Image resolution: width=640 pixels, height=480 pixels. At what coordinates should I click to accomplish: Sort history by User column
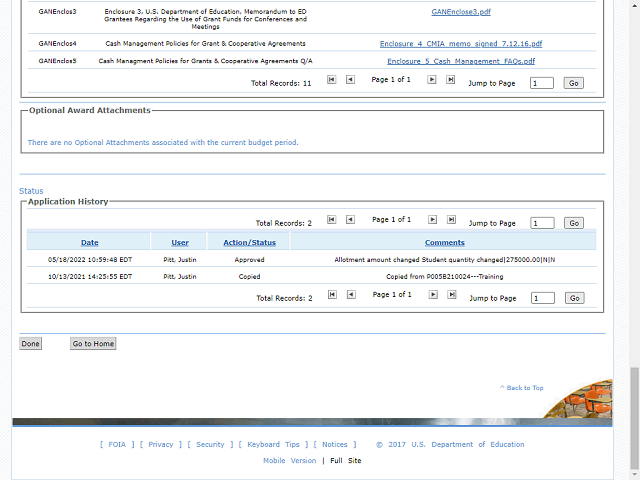(180, 242)
